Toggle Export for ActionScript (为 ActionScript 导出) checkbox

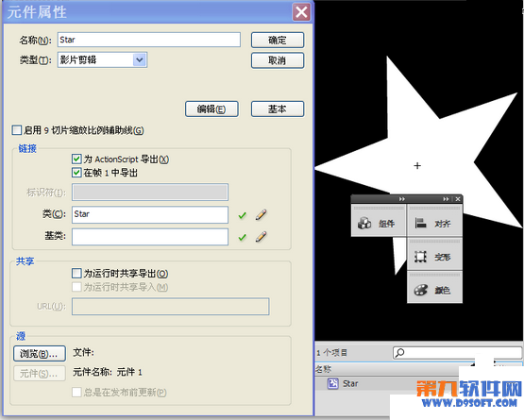[x=76, y=159]
